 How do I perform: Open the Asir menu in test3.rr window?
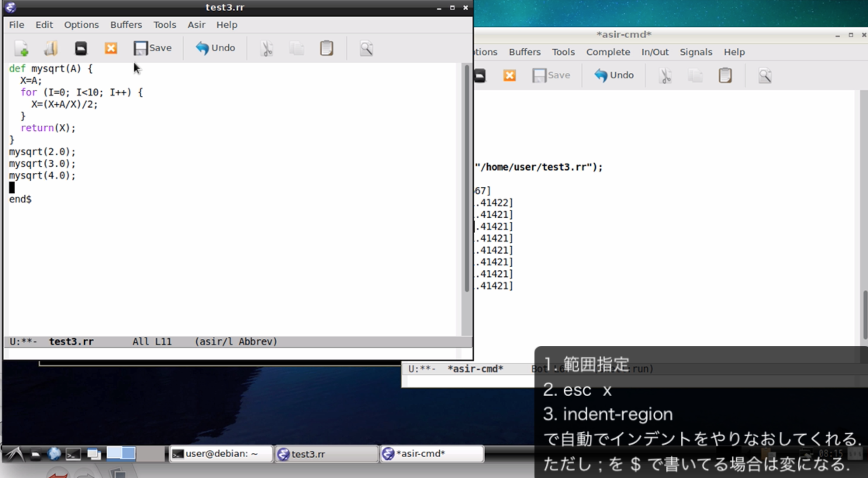(x=196, y=25)
